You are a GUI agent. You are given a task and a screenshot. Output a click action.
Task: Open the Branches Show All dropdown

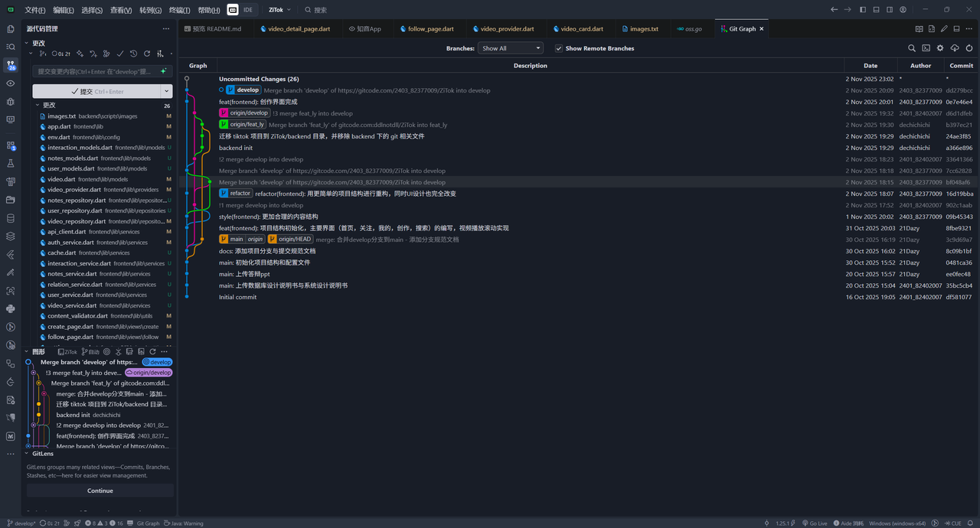point(511,48)
